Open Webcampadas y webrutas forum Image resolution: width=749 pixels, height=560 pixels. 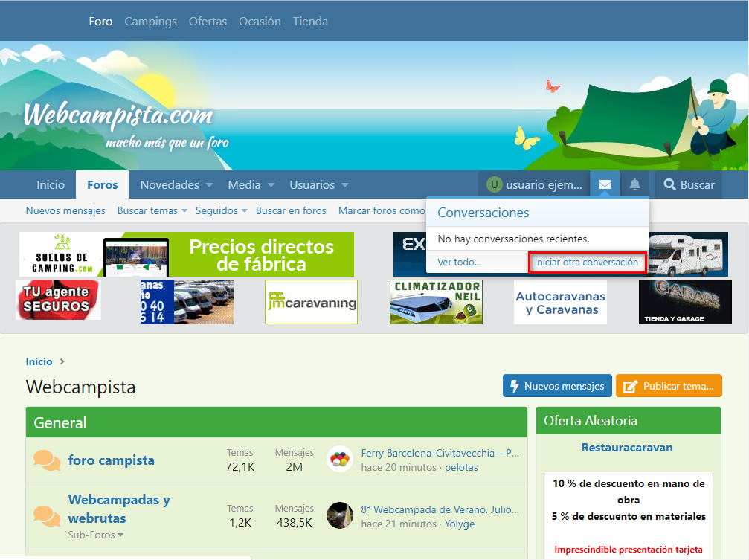pyautogui.click(x=119, y=509)
